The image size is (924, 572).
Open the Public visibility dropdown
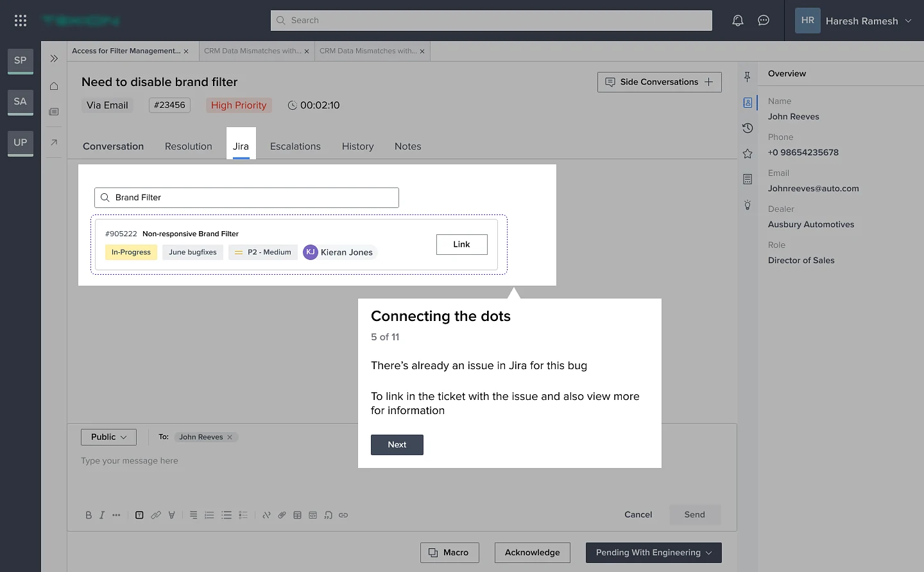[108, 437]
